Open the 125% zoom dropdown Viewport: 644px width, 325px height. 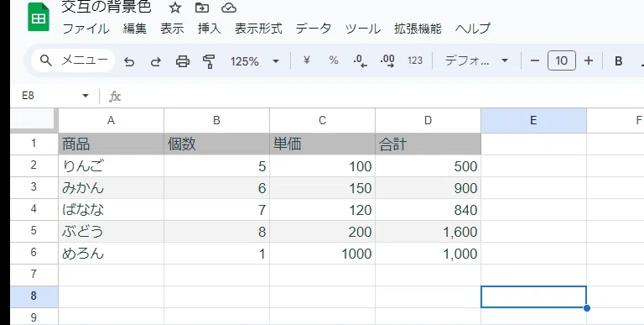pyautogui.click(x=255, y=61)
